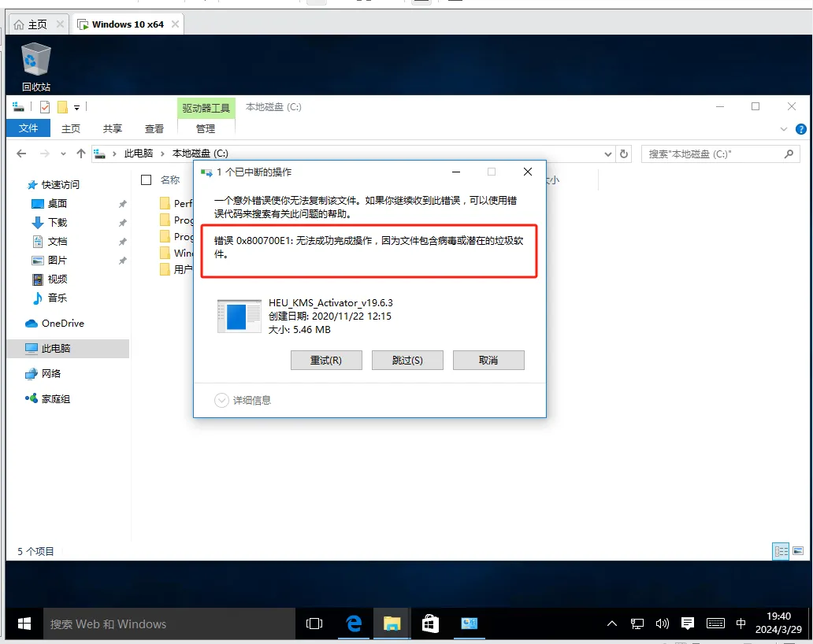Open the Windows Start menu
813x644 pixels.
(x=24, y=624)
